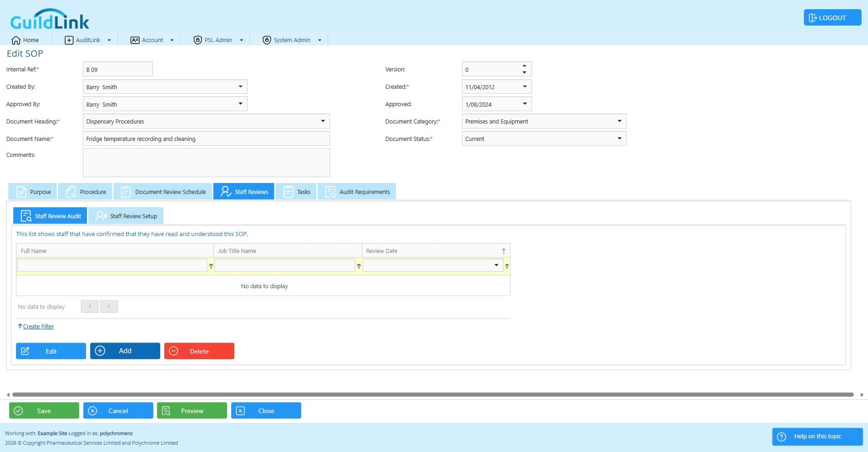Click the Preview button document icon
This screenshot has height=452, width=868.
[166, 411]
